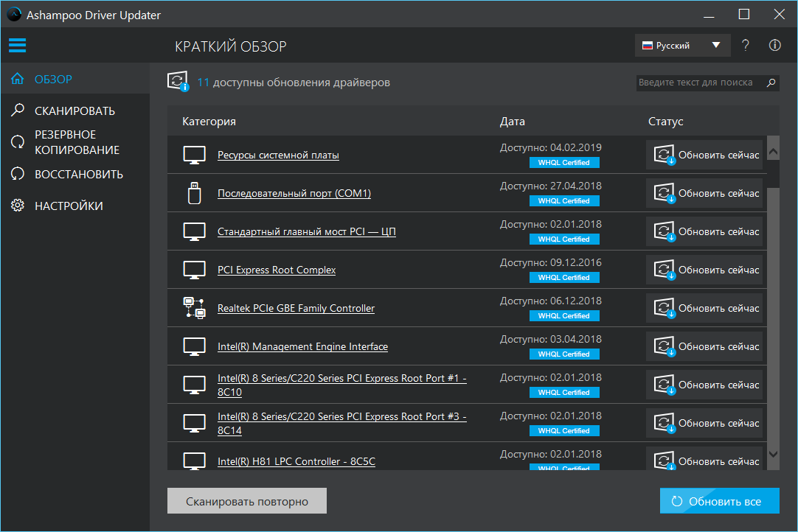Open Intel(R) H81 LPC Controller - 8C5C link
Screen dimensions: 798x532
tap(296, 461)
